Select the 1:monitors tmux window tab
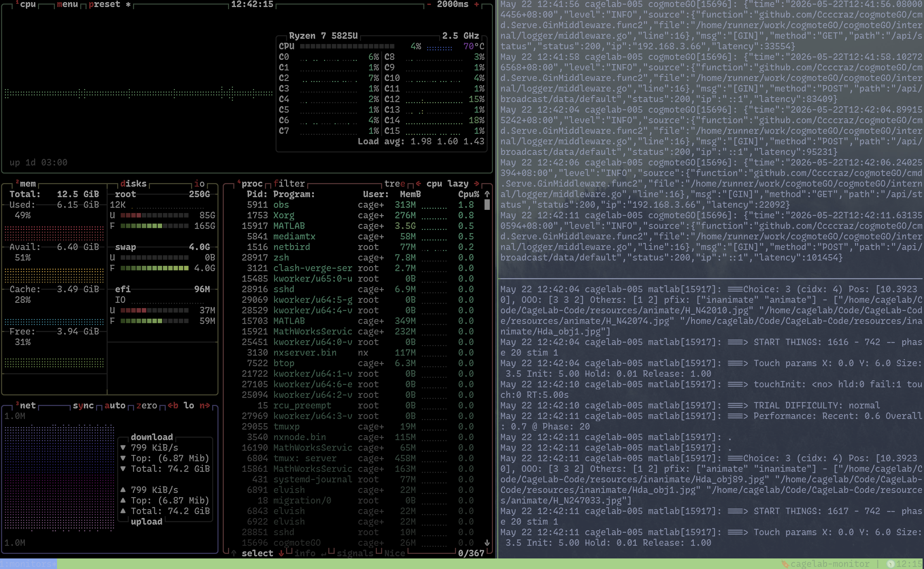Image resolution: width=924 pixels, height=569 pixels. [29, 564]
